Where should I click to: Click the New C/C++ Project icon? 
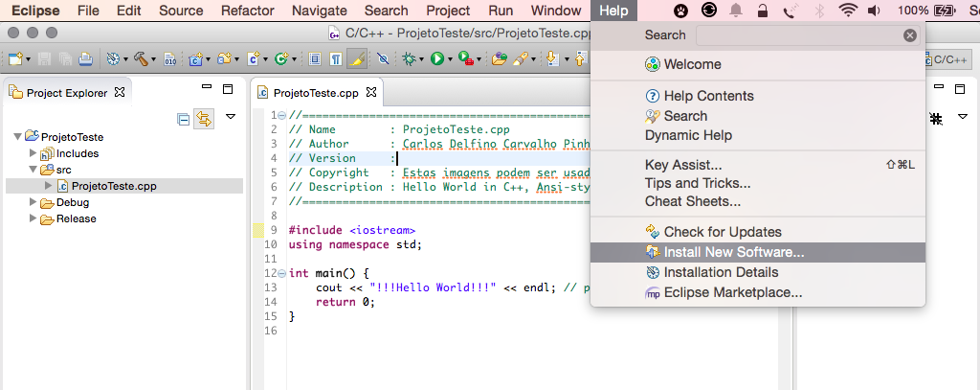click(x=196, y=58)
